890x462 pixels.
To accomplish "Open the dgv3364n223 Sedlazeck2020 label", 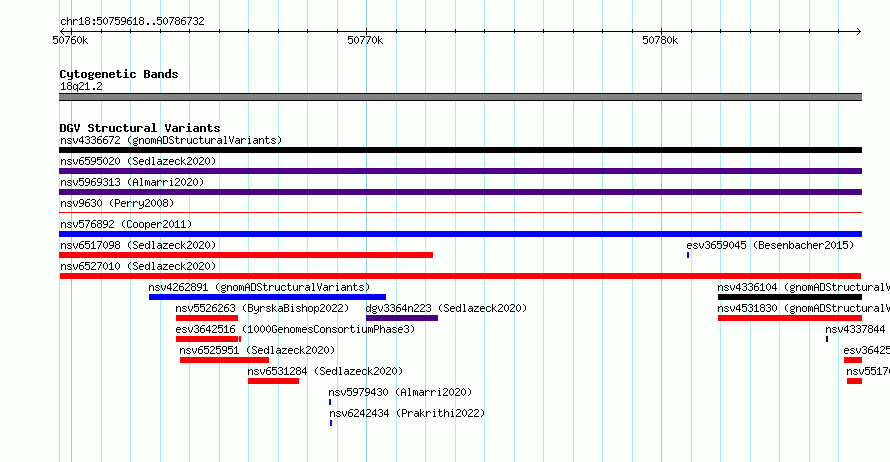I will (446, 308).
